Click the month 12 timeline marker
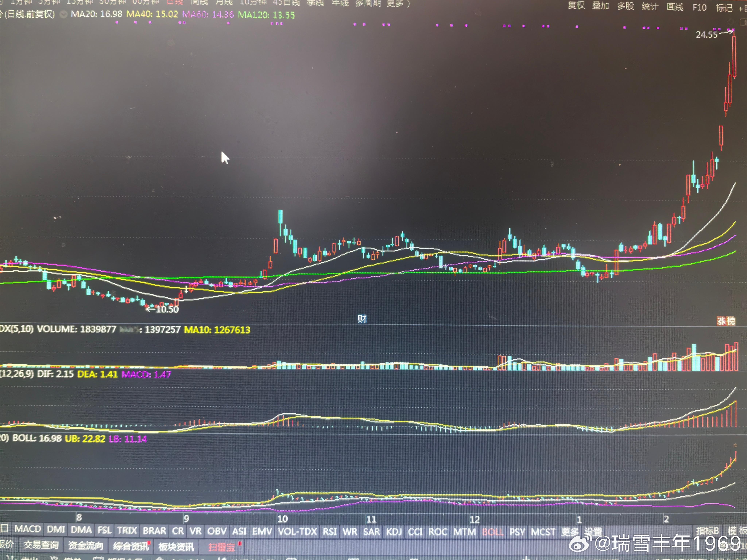Screen dimensions: 747x560 pos(475,519)
